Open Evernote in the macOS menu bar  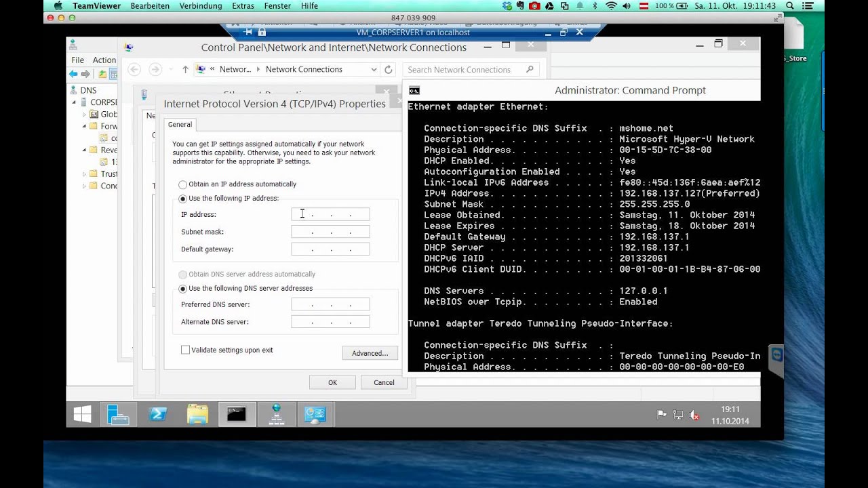coord(521,5)
